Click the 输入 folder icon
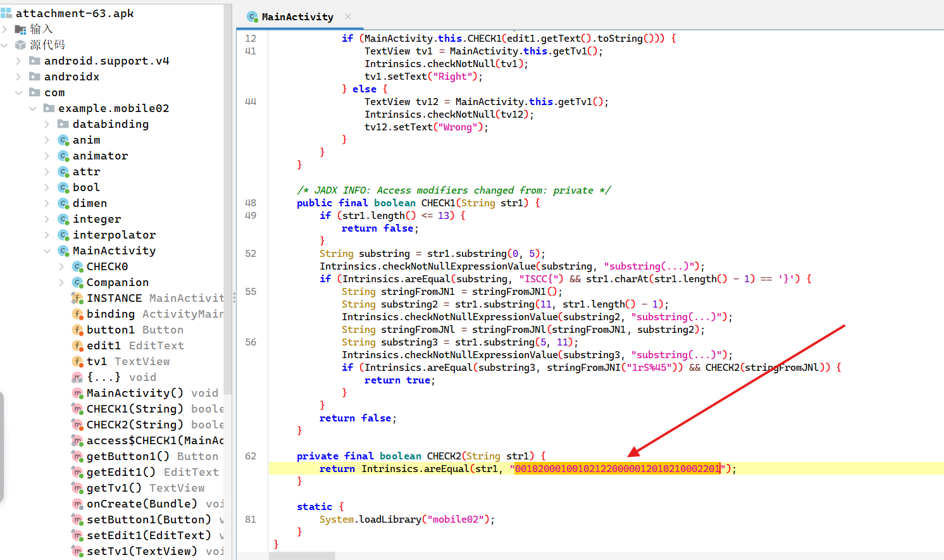 (21, 29)
